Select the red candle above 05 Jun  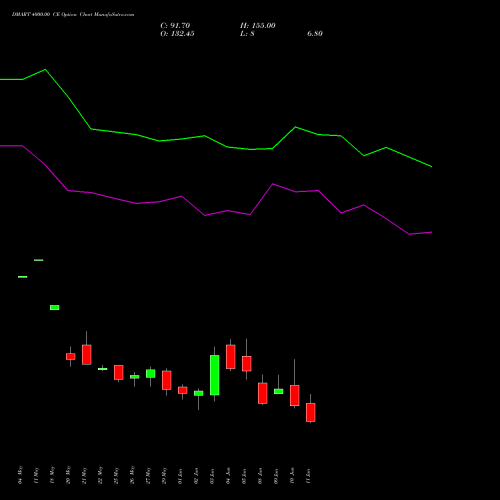point(247,363)
